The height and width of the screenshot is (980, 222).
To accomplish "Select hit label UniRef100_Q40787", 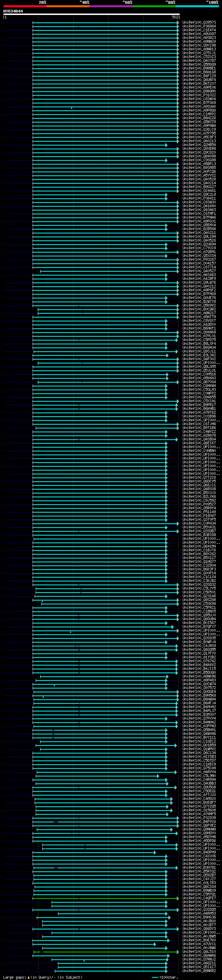I will coord(199,60).
